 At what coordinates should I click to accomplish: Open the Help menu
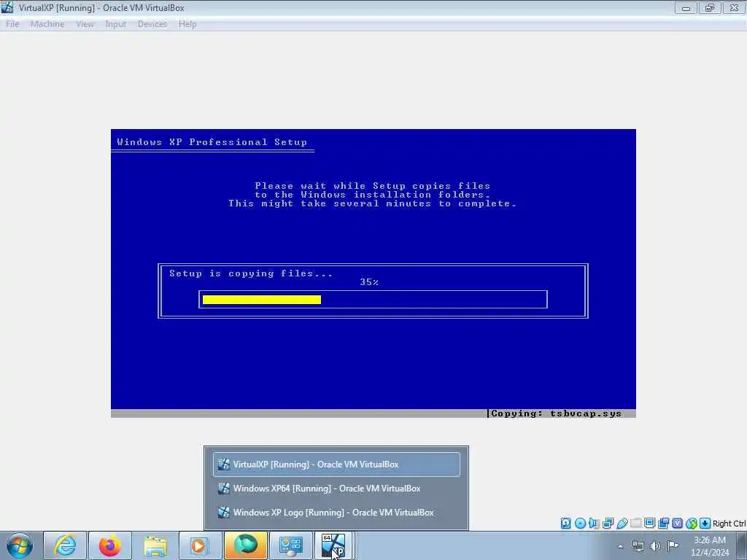pos(187,24)
